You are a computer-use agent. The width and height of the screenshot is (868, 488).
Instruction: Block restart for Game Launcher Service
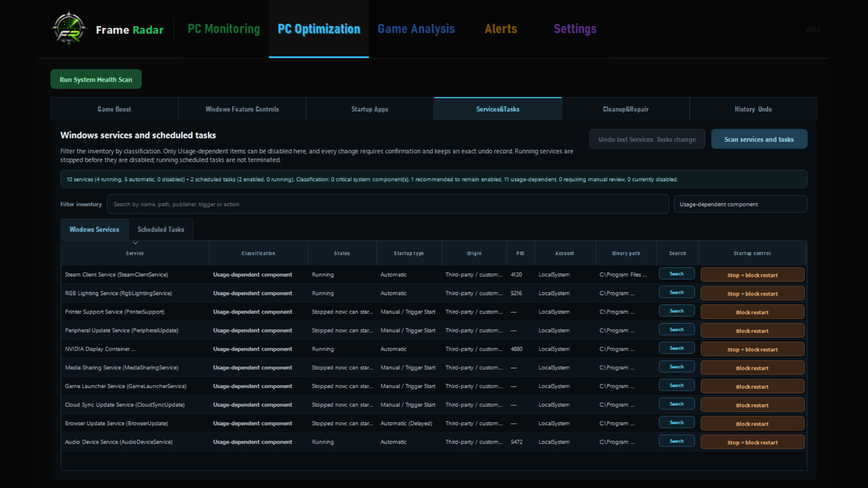[x=752, y=386]
